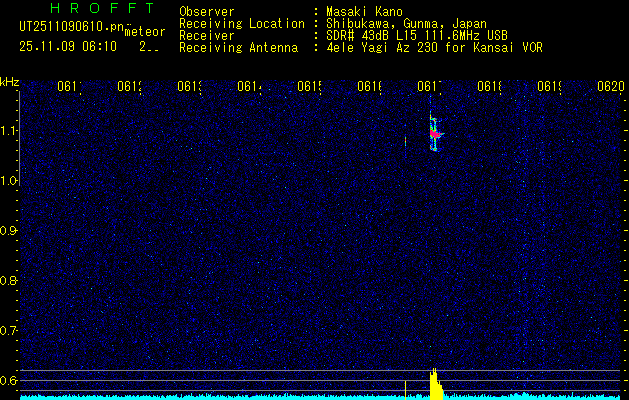Screen dimensions: 629x400
Task: Click the 'Receiver' field label
Action: point(207,36)
